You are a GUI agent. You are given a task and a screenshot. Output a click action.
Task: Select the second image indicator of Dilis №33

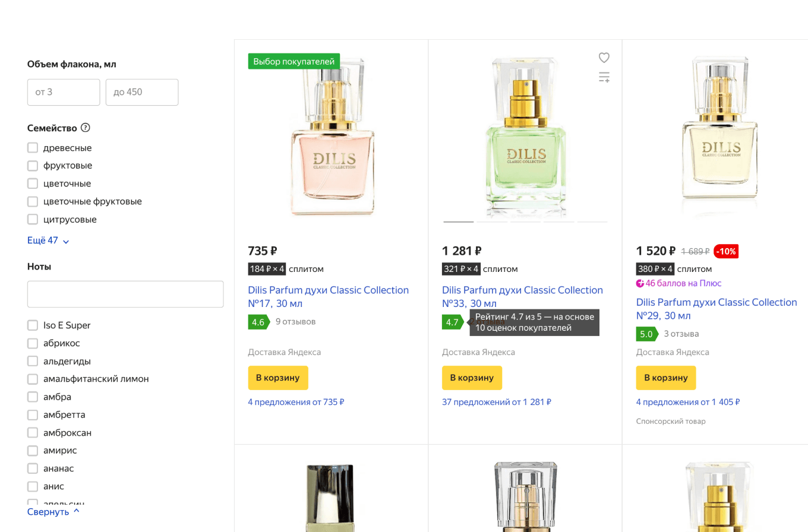[492, 221]
